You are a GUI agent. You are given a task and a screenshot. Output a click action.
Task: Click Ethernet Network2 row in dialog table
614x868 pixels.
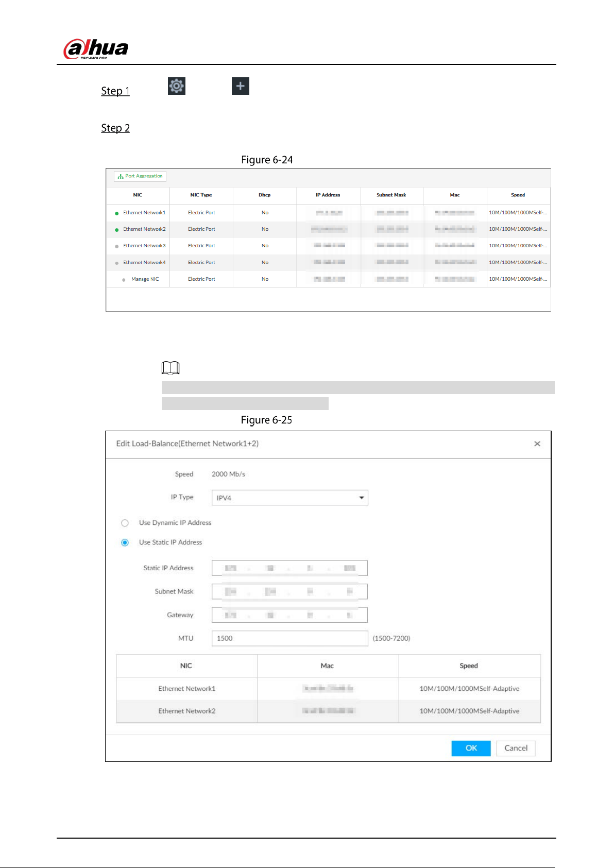click(329, 711)
